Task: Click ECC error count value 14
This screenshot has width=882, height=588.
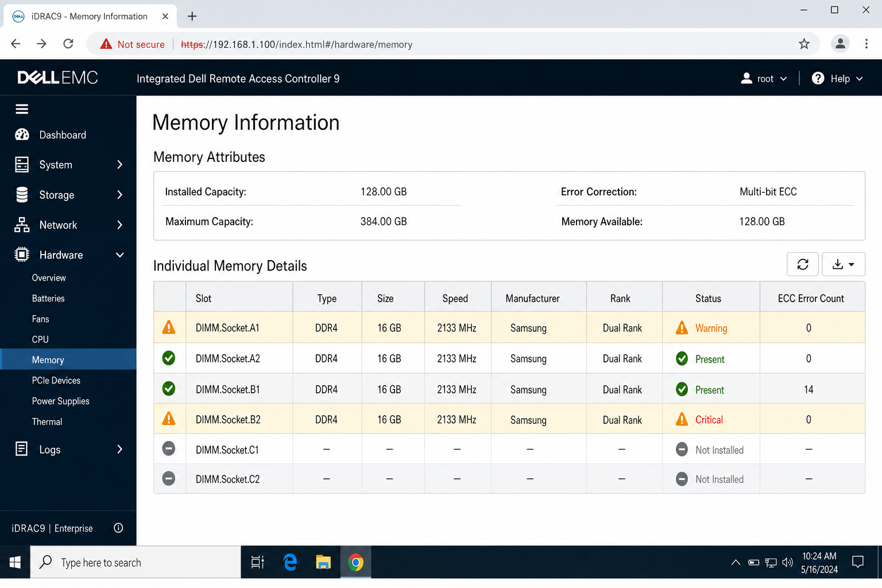Action: tap(808, 389)
